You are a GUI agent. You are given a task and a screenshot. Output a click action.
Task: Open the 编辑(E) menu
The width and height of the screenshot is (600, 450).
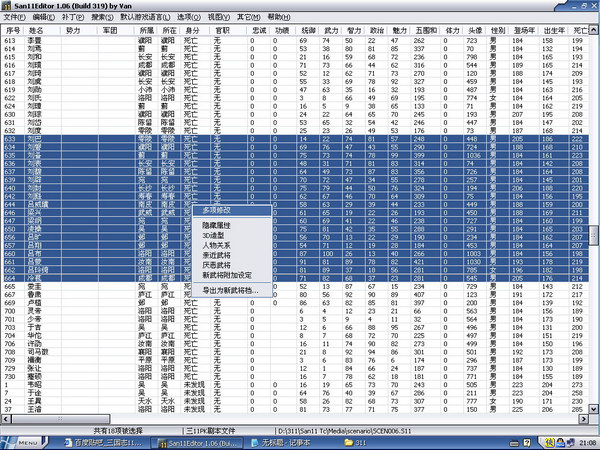[x=45, y=18]
